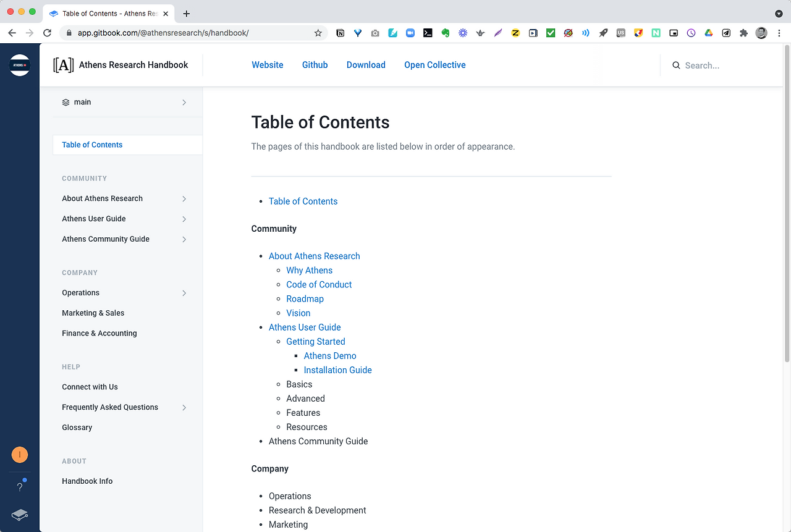The width and height of the screenshot is (791, 532).
Task: Follow the Getting Started link
Action: 316,341
